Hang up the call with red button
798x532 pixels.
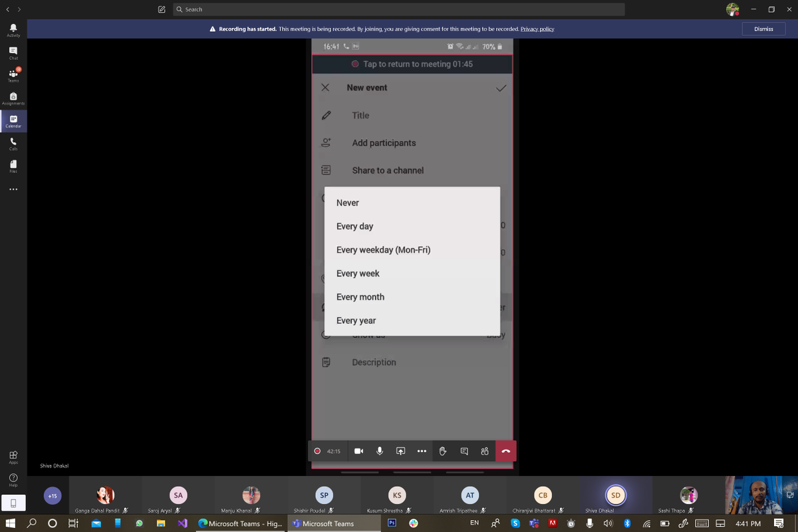point(506,451)
